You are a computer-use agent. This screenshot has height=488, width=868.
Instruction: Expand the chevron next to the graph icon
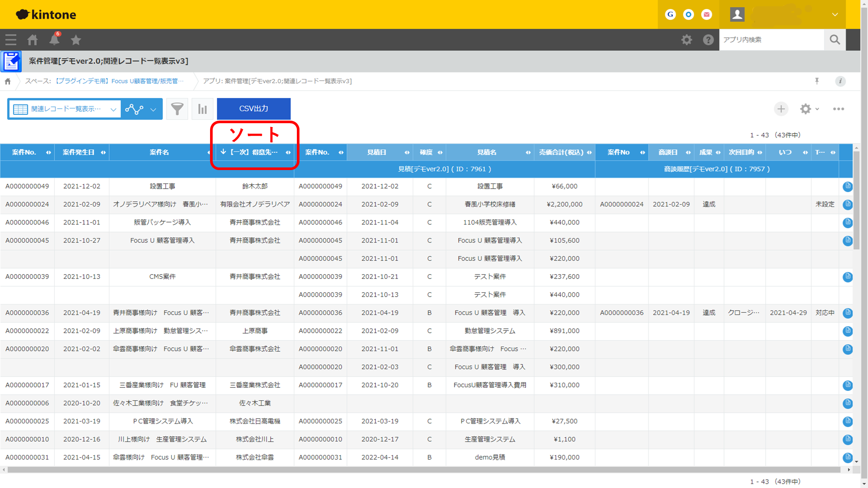tap(153, 109)
